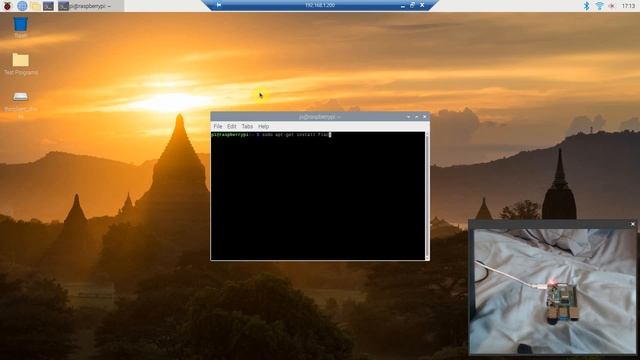The width and height of the screenshot is (640, 360).
Task: Open the File Manager from the taskbar
Action: 36,6
